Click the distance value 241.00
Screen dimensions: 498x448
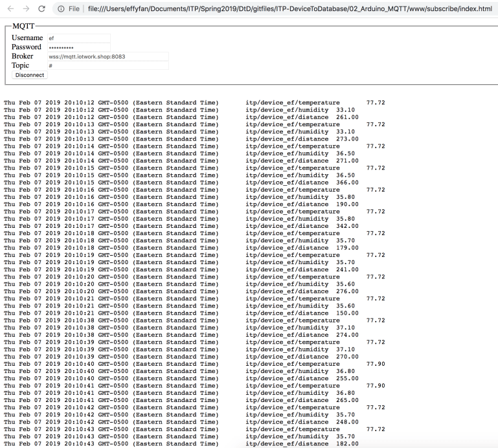tap(347, 269)
